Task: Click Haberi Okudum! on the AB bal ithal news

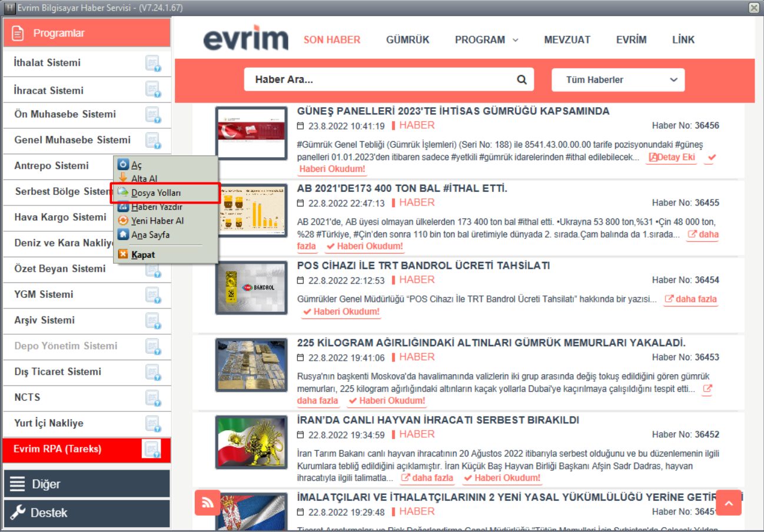Action: point(365,246)
